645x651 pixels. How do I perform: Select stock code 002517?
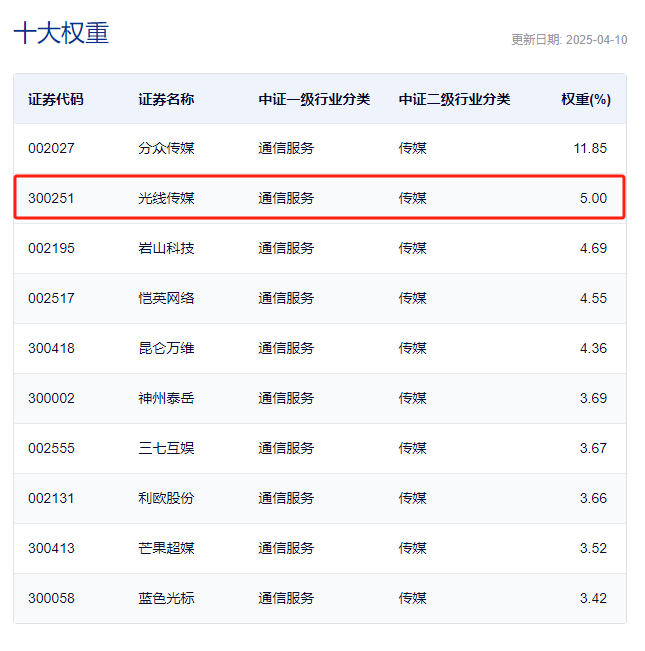(51, 298)
